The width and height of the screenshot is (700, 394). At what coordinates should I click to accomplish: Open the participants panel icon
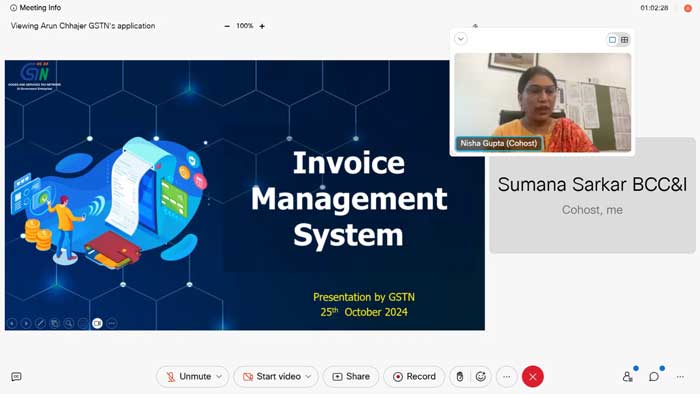627,377
